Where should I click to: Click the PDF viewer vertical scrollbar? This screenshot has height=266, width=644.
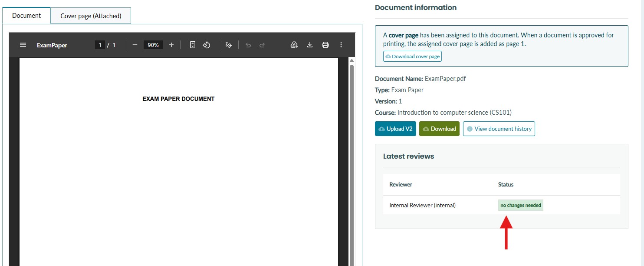[x=352, y=165]
